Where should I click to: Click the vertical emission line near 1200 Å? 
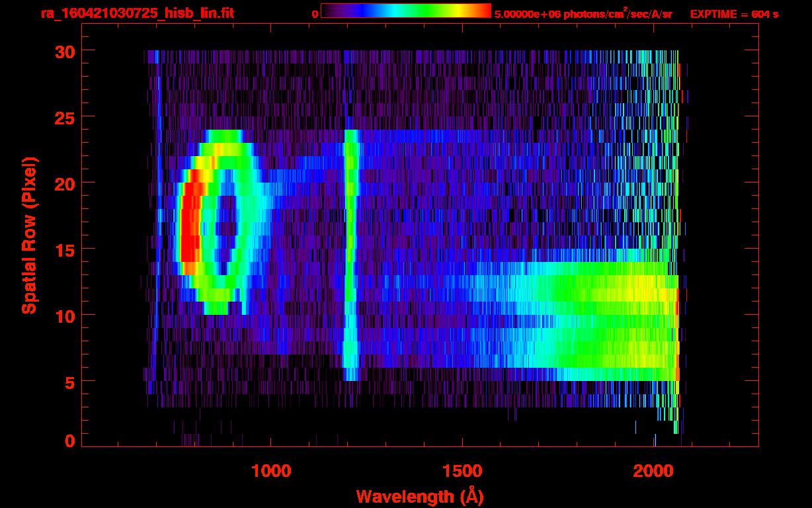pos(350,251)
